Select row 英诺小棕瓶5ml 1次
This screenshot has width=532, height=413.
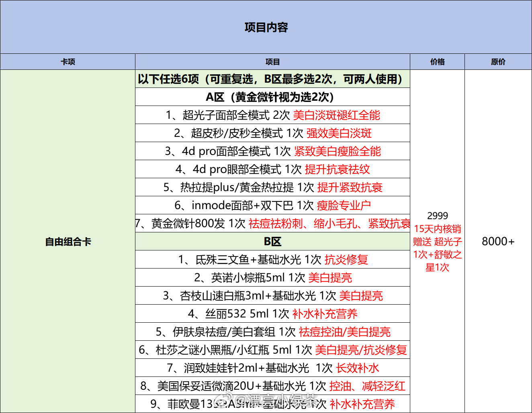(x=272, y=278)
